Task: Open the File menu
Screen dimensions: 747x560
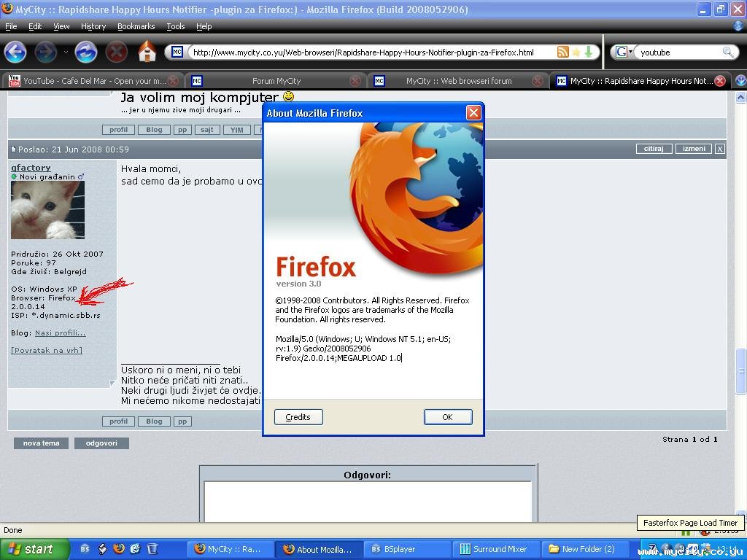Action: point(11,26)
